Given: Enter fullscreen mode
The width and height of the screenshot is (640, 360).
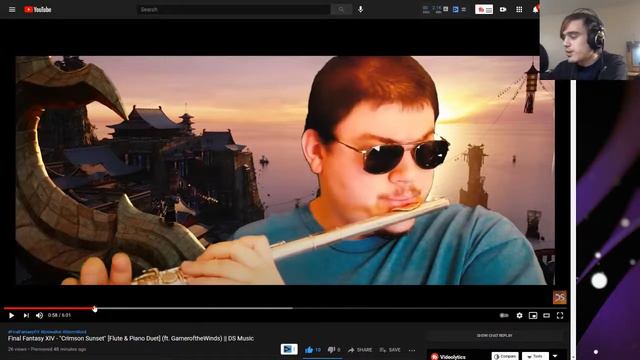Looking at the screenshot, I should click(560, 316).
